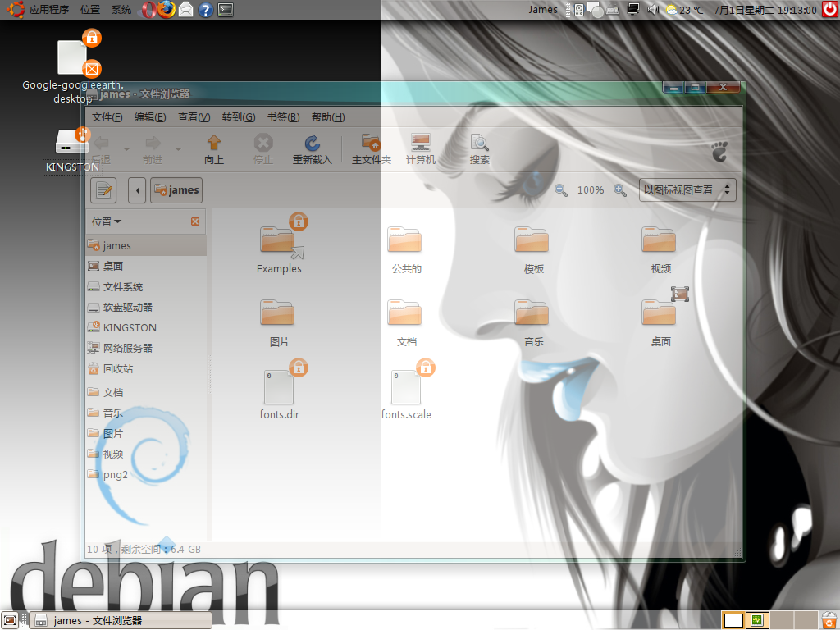Click the volume speaker icon in top panel
Screen dimensions: 840x630
pyautogui.click(x=653, y=10)
